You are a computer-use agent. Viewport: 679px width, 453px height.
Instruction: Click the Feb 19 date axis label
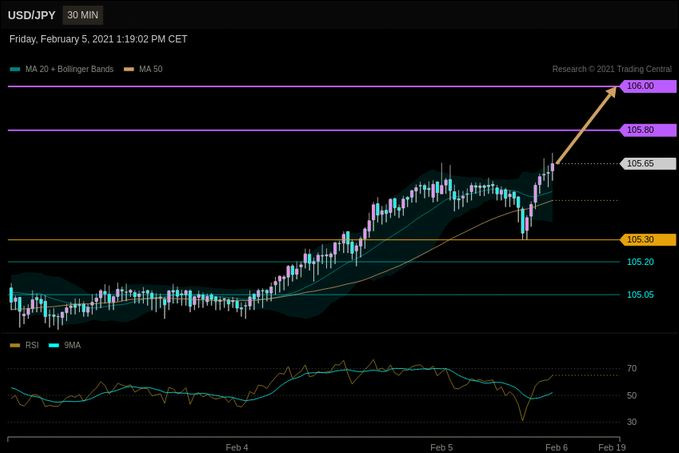coord(612,447)
